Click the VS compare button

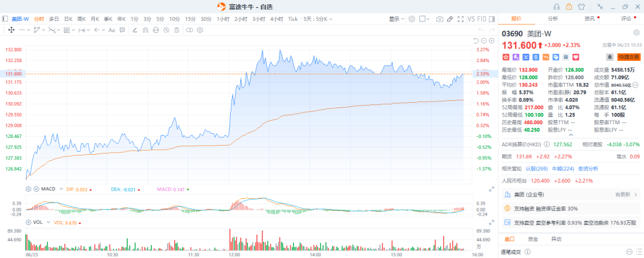pos(471,19)
